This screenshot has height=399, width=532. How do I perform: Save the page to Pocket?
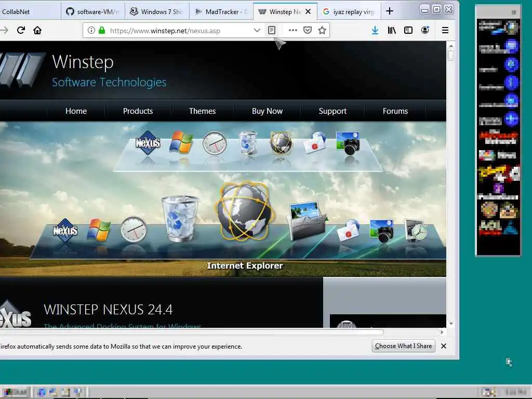(x=308, y=30)
